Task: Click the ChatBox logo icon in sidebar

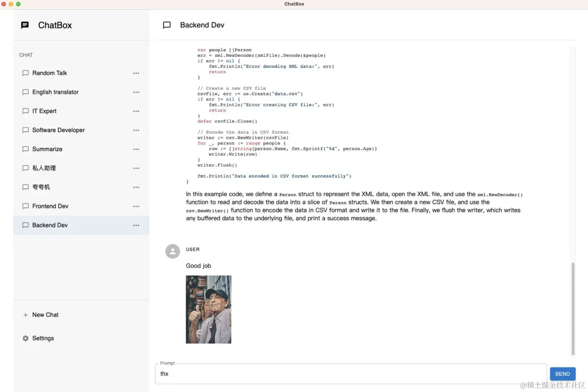Action: (25, 25)
